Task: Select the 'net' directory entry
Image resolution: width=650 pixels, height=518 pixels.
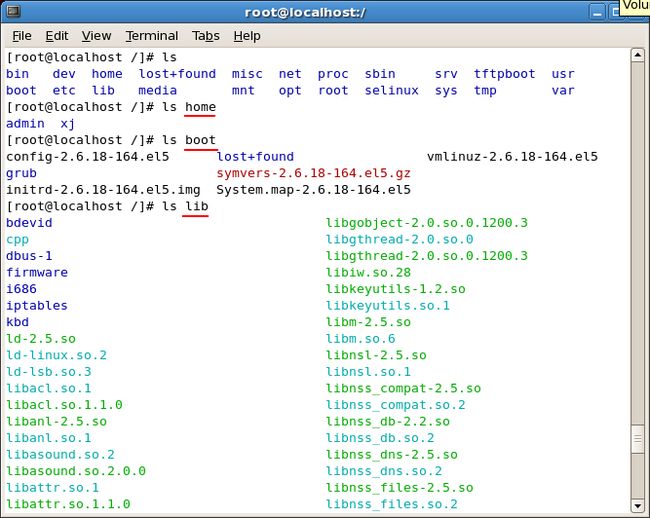Action: pos(290,74)
